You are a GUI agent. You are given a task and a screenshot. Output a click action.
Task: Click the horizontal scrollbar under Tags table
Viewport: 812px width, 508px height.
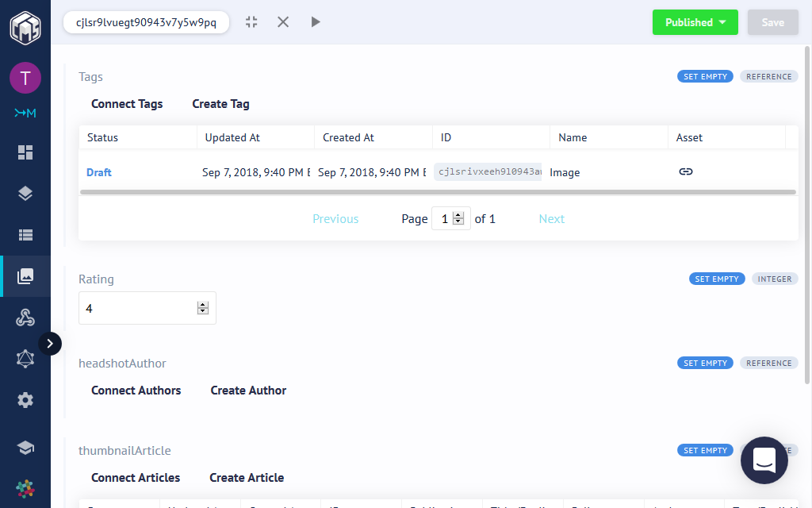coord(438,192)
